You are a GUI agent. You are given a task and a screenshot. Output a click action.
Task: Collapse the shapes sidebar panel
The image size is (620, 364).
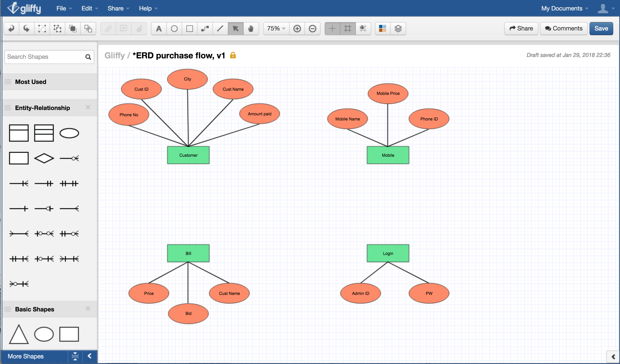pyautogui.click(x=90, y=356)
